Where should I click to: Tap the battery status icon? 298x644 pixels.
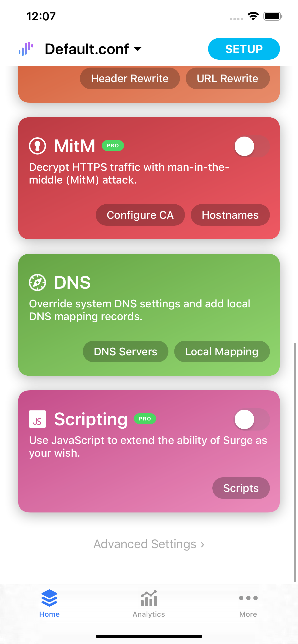pyautogui.click(x=273, y=16)
